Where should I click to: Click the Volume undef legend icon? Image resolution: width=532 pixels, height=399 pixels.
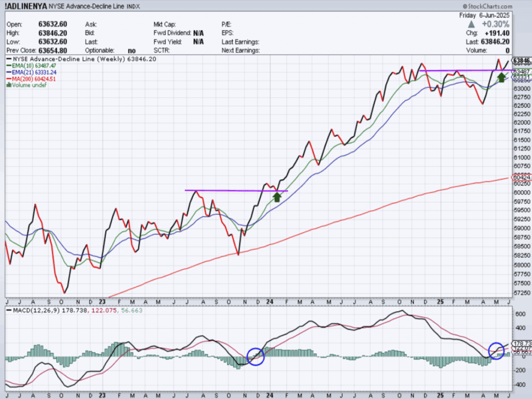(x=7, y=85)
